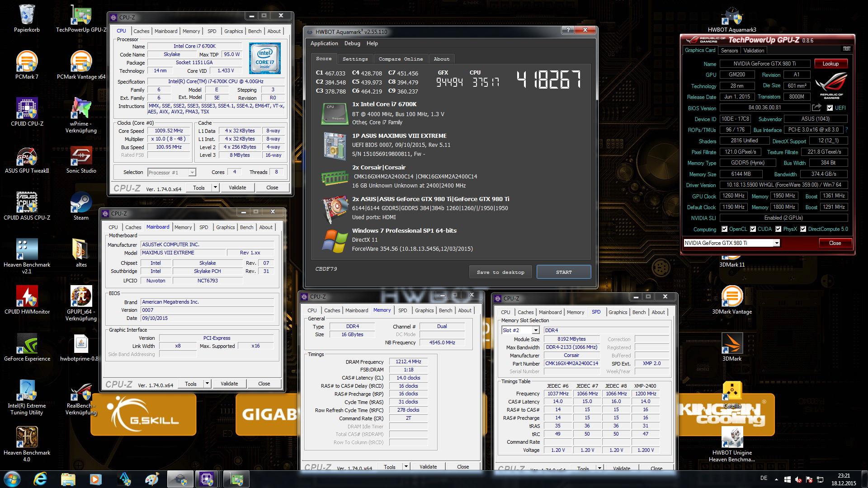Open ASUS GPU TweakII shortcut
The image size is (868, 488).
(27, 160)
